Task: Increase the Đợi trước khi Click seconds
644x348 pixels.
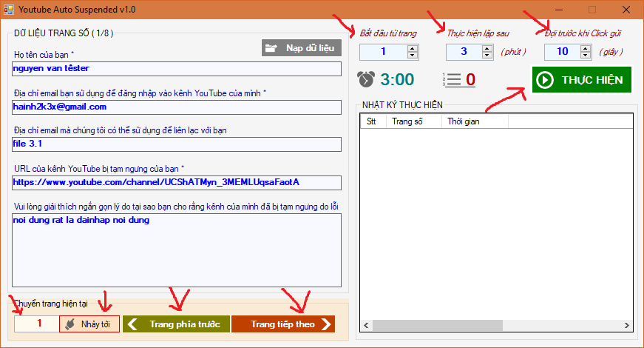Action: (x=586, y=48)
